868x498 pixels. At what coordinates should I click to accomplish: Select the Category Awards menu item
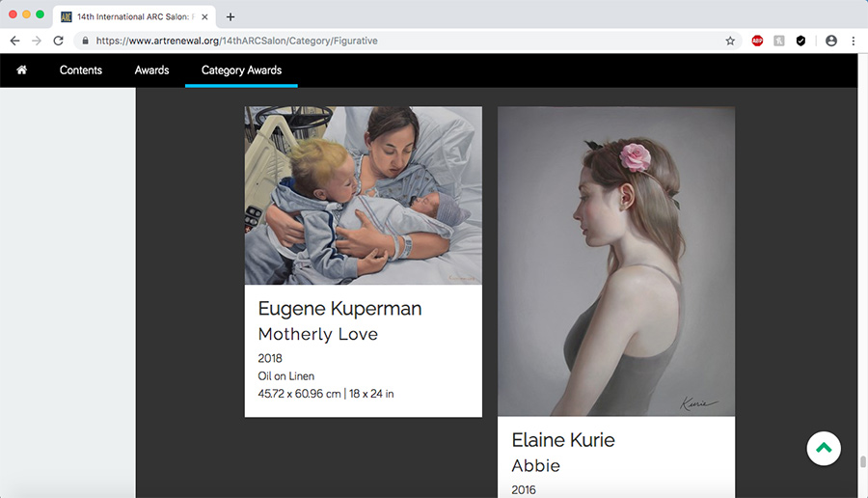[241, 70]
